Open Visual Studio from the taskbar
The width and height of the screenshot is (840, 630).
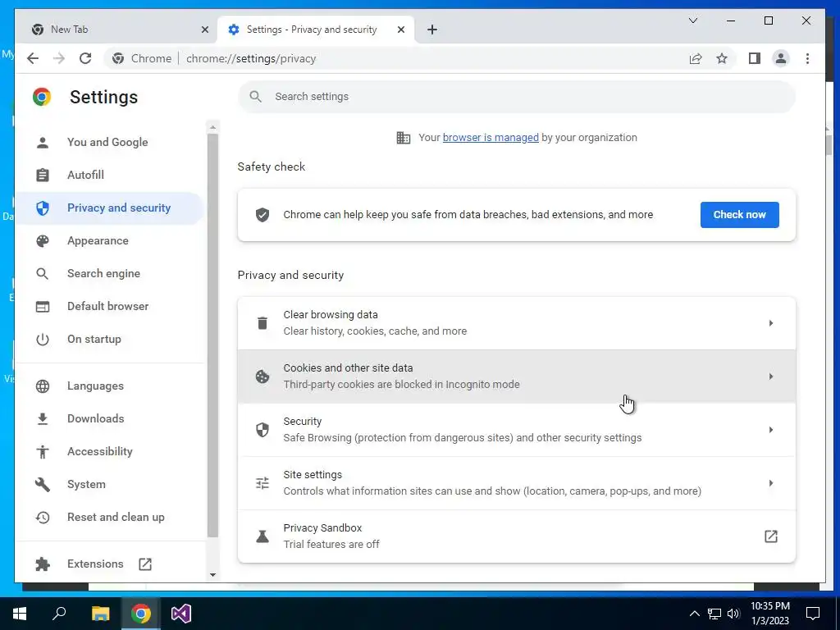pos(181,614)
